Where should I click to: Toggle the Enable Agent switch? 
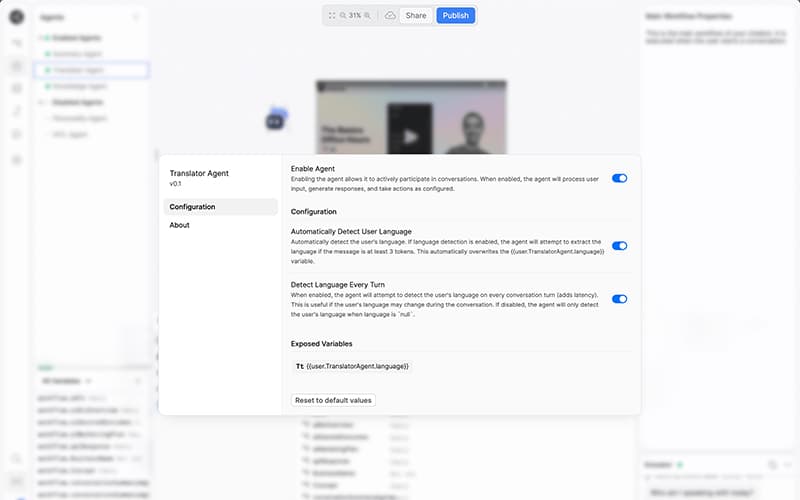pyautogui.click(x=619, y=178)
